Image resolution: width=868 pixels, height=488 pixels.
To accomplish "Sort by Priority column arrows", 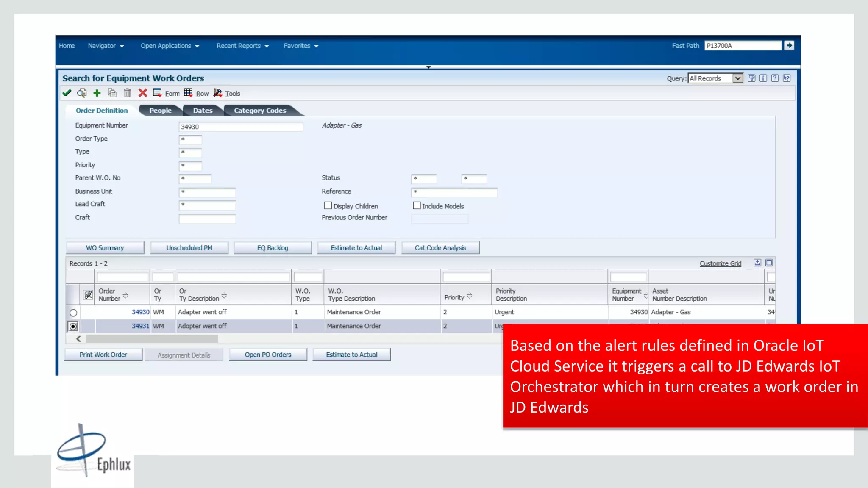I will (x=470, y=295).
